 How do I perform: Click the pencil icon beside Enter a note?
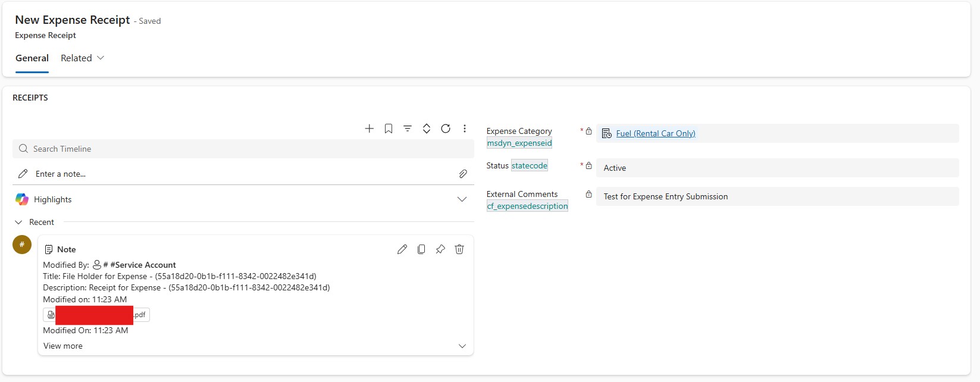click(23, 174)
